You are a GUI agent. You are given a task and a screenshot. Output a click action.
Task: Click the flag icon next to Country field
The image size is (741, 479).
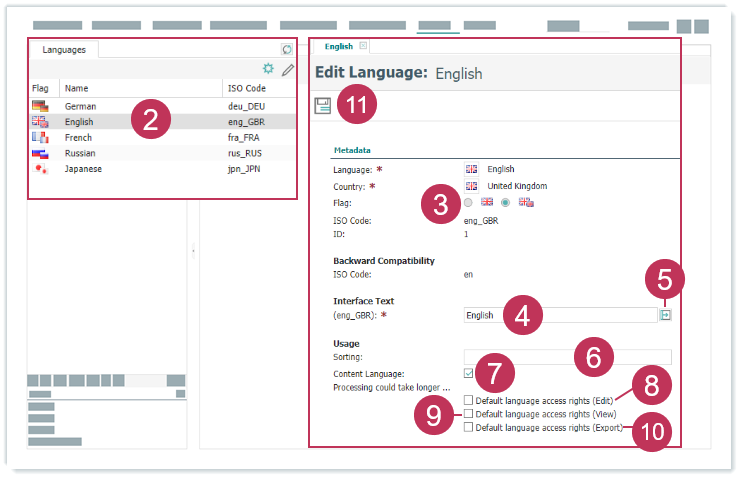point(472,186)
